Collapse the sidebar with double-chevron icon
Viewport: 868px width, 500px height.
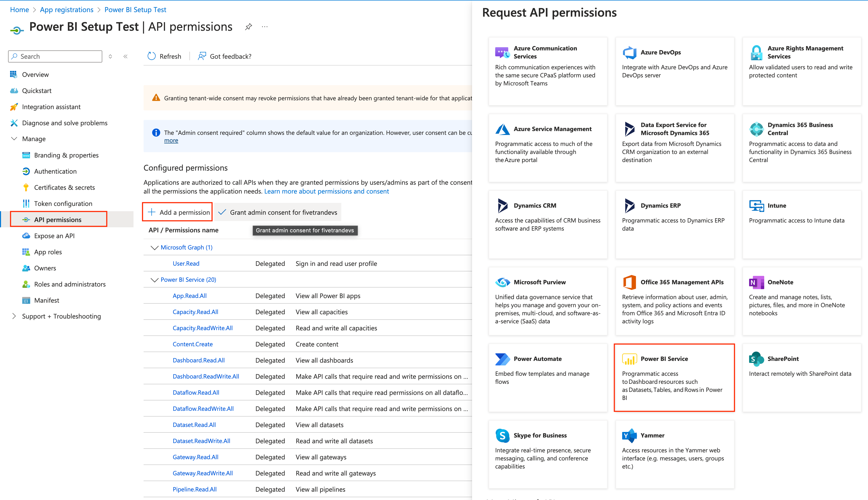click(x=126, y=56)
